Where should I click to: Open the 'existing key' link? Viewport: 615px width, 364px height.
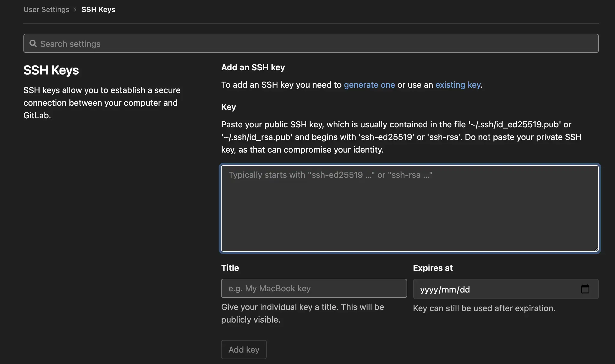click(458, 85)
